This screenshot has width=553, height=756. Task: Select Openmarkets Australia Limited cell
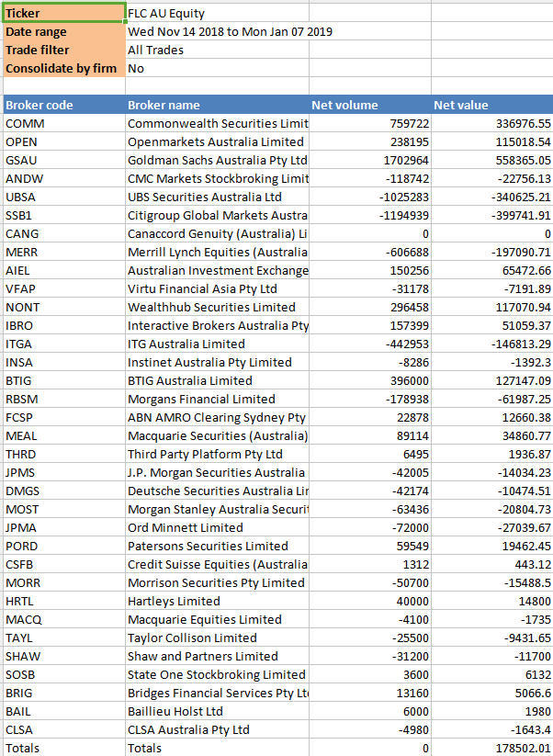tap(217, 141)
